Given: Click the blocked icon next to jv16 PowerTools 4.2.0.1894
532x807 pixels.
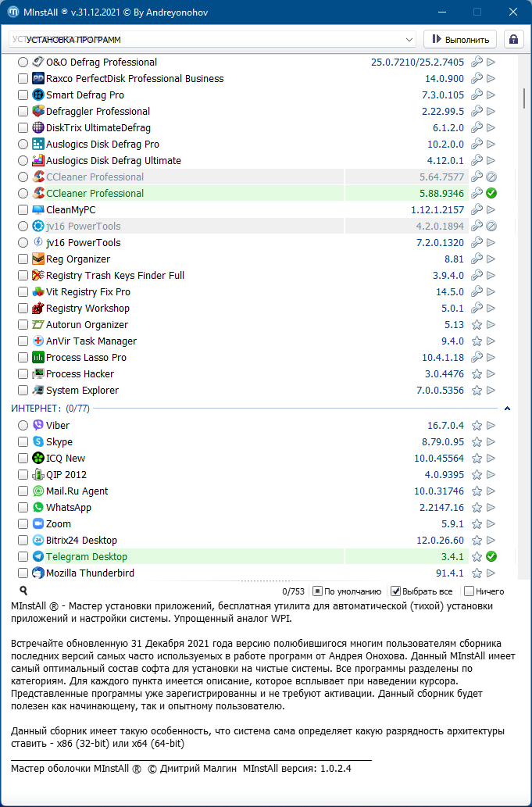Looking at the screenshot, I should click(491, 226).
